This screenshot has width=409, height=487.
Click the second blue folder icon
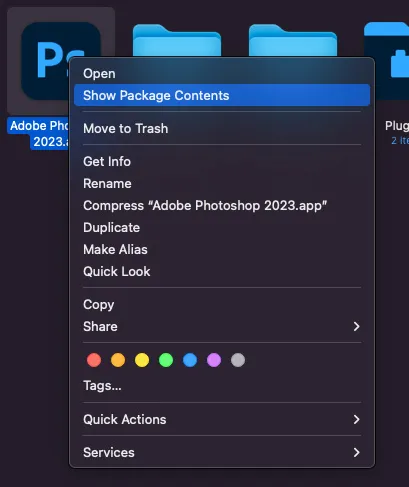tap(293, 40)
